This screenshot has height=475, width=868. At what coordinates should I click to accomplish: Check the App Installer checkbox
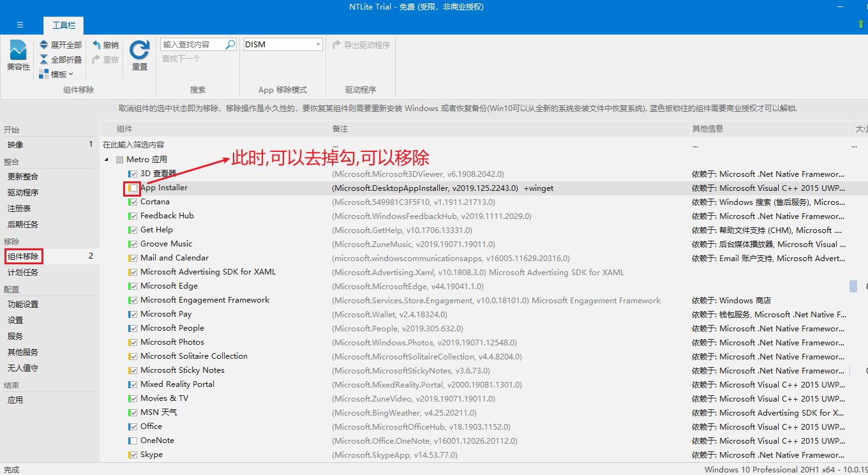(x=133, y=188)
